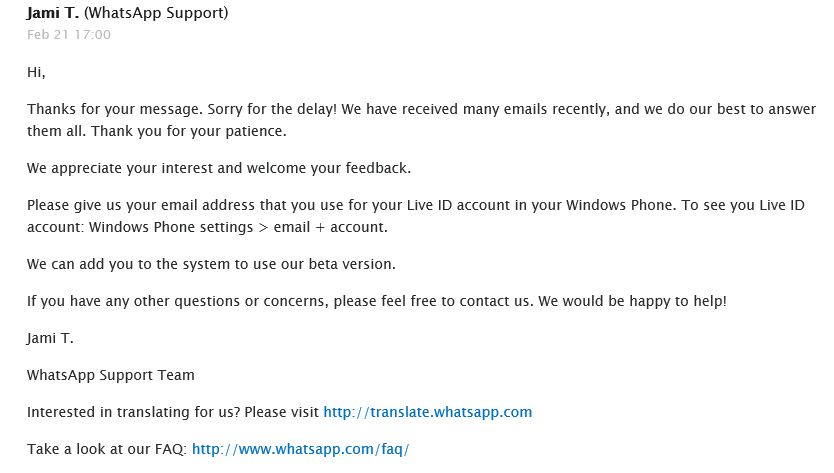Click the 'Thank you for your patience' sentence
The width and height of the screenshot is (834, 473).
[189, 131]
